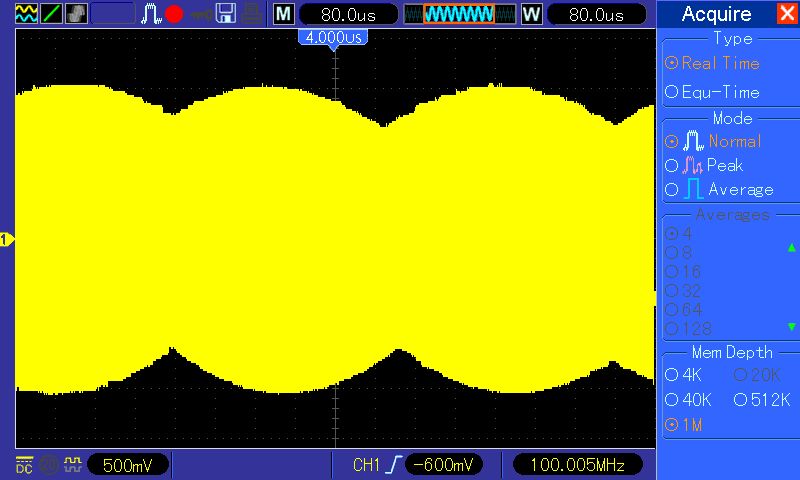Click the 4.000us trigger position marker
The height and width of the screenshot is (480, 800).
333,39
